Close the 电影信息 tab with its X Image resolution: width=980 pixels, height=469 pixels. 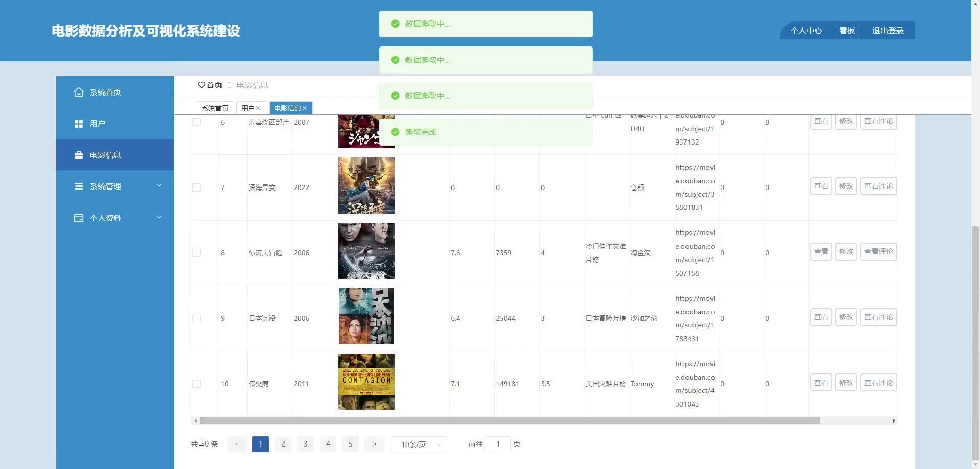[x=305, y=108]
